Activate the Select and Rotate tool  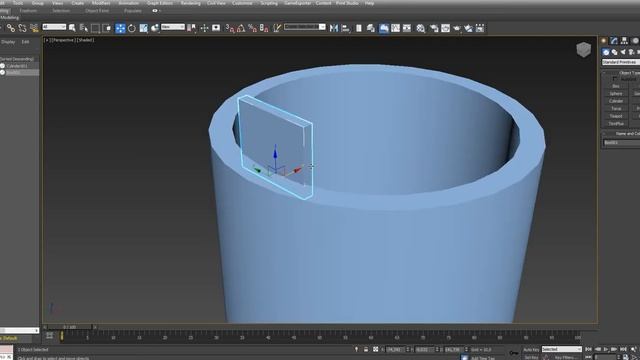131,28
